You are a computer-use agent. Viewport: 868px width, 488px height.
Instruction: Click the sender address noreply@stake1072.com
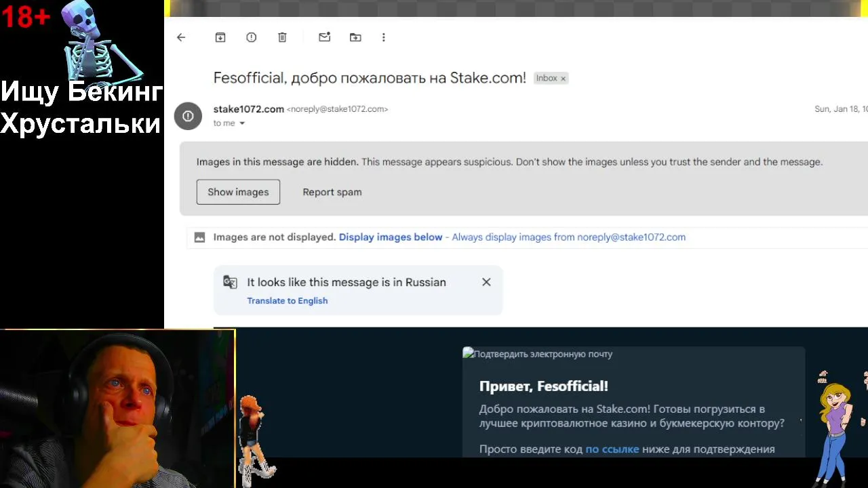(337, 109)
